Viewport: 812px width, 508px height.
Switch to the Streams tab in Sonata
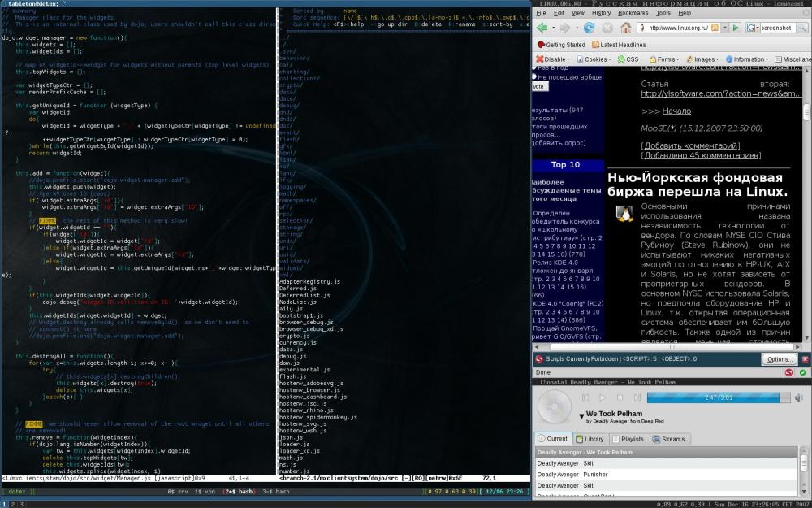click(x=669, y=439)
